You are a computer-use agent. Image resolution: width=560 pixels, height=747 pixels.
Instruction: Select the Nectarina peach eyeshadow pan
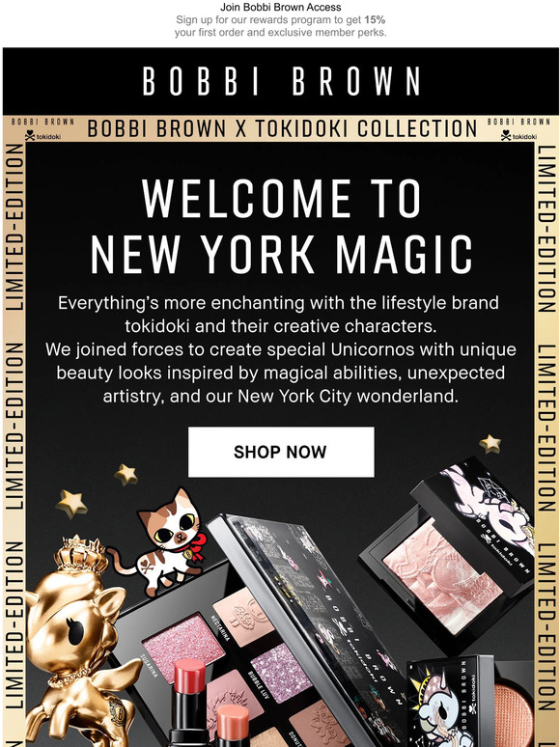click(242, 615)
